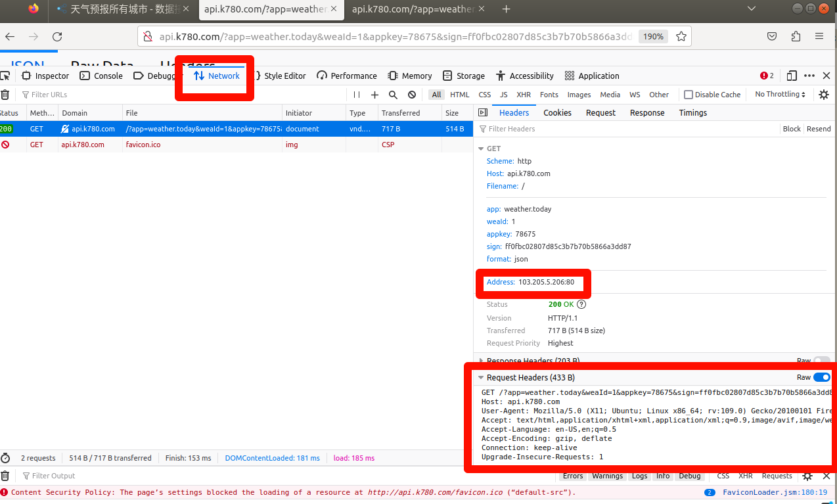
Task: Filter requests by Fonts
Action: pos(549,95)
